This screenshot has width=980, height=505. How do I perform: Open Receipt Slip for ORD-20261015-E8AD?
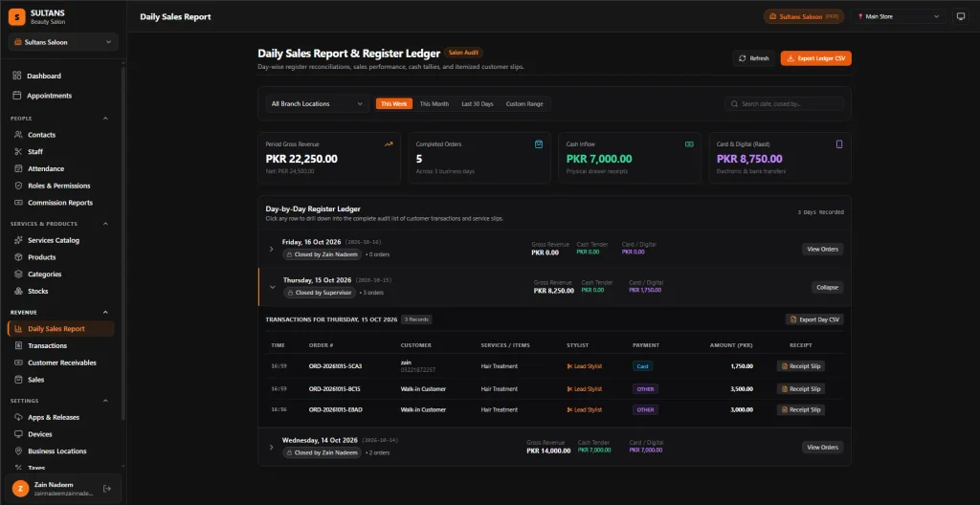(801, 410)
